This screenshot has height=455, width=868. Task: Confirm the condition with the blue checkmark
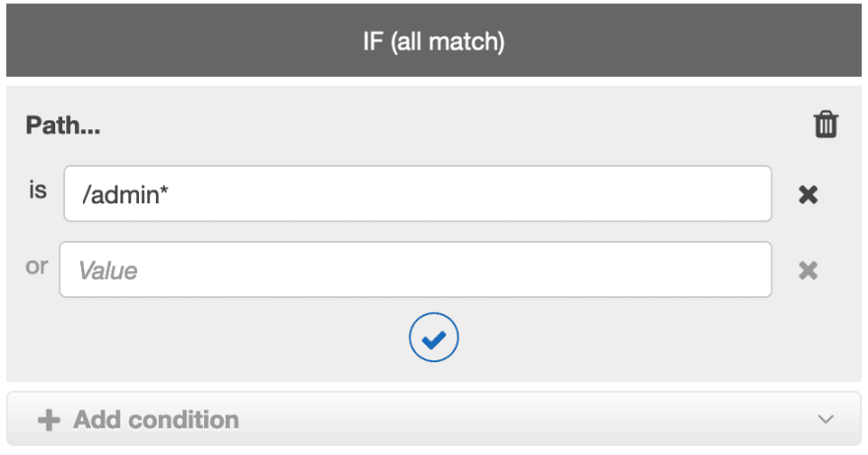pyautogui.click(x=433, y=338)
